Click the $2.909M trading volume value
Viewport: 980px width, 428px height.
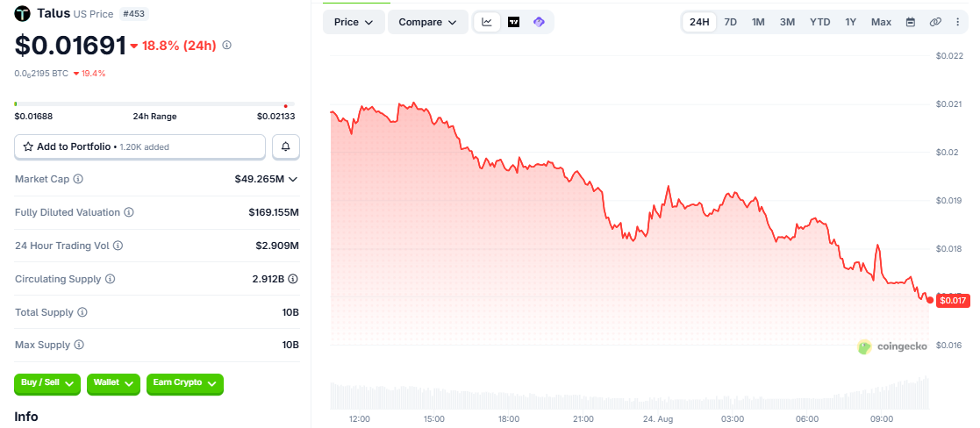pos(277,246)
